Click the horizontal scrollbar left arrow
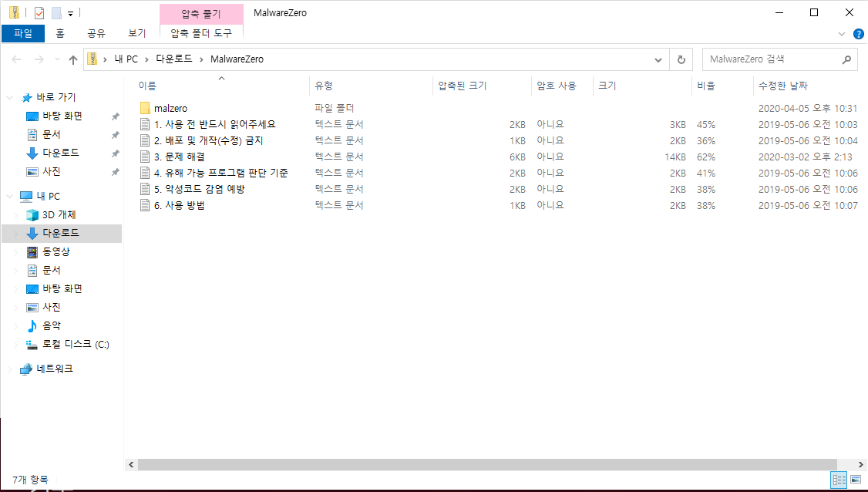868x492 pixels. click(x=131, y=464)
